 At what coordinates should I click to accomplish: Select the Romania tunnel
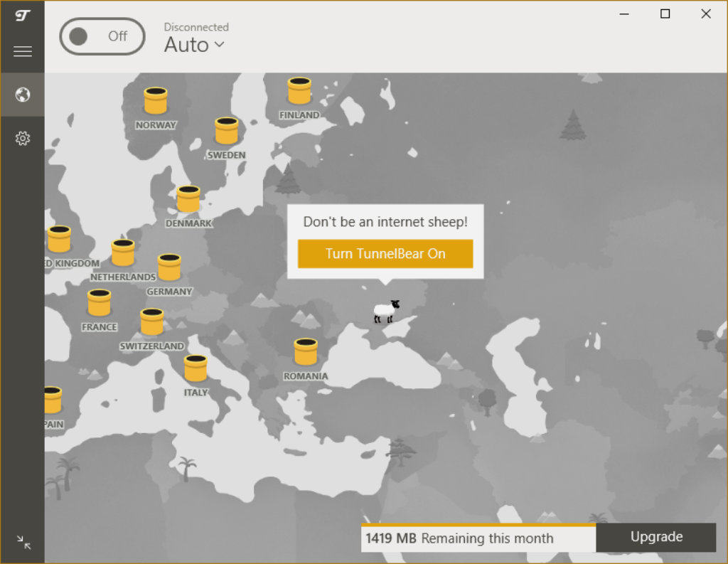coord(306,351)
